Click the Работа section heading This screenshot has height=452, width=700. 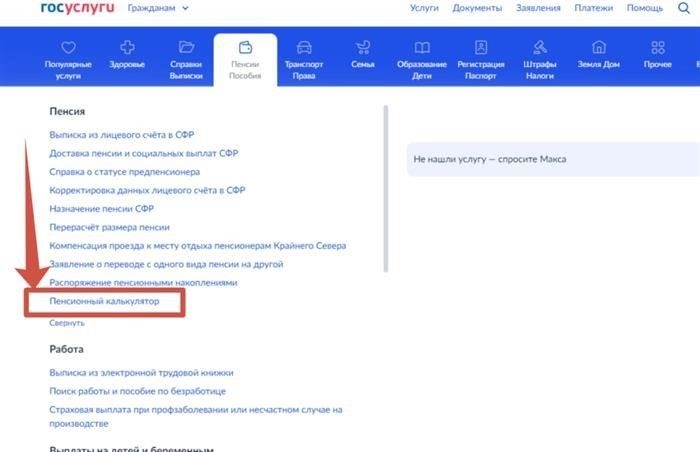[x=66, y=349]
